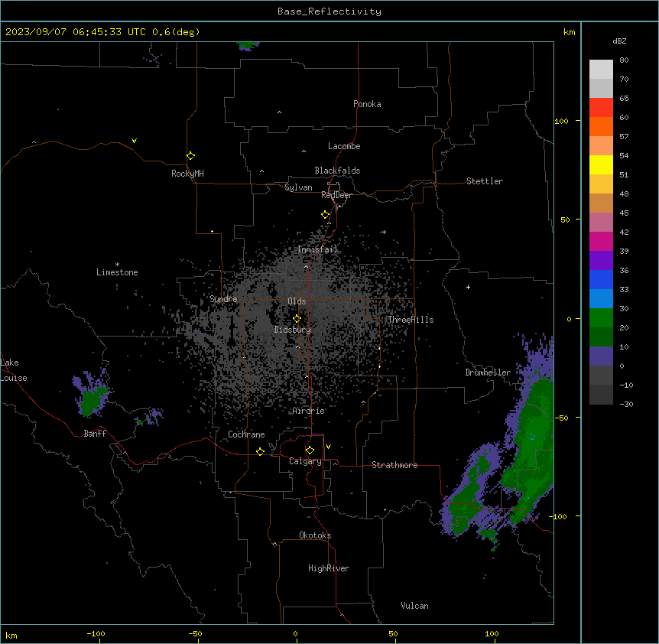Click the Okotoks label

coord(315,535)
